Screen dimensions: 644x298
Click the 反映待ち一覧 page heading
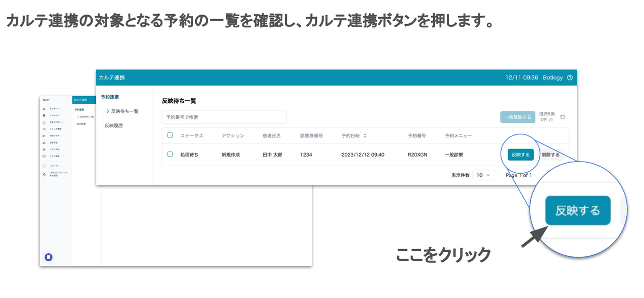click(x=179, y=101)
